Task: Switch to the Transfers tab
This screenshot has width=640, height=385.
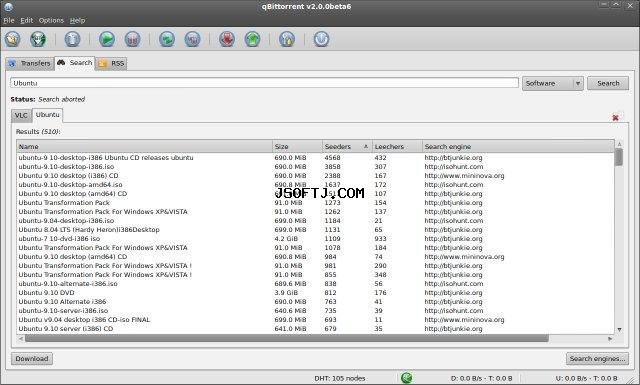Action: pos(30,63)
